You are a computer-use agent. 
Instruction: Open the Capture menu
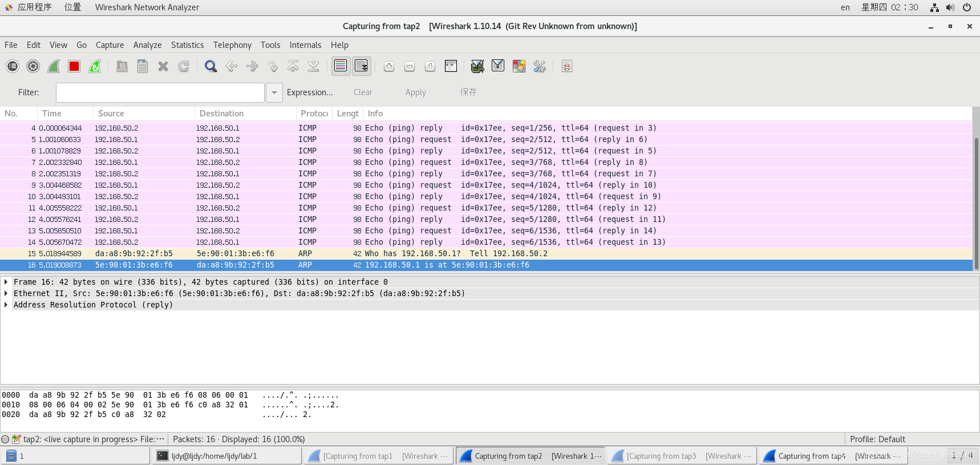point(110,45)
